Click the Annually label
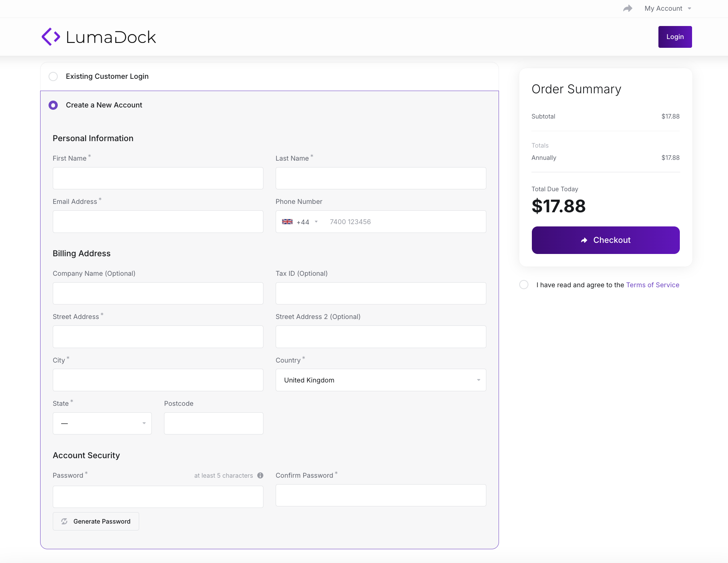Screen dimensions: 728x563 (544, 158)
